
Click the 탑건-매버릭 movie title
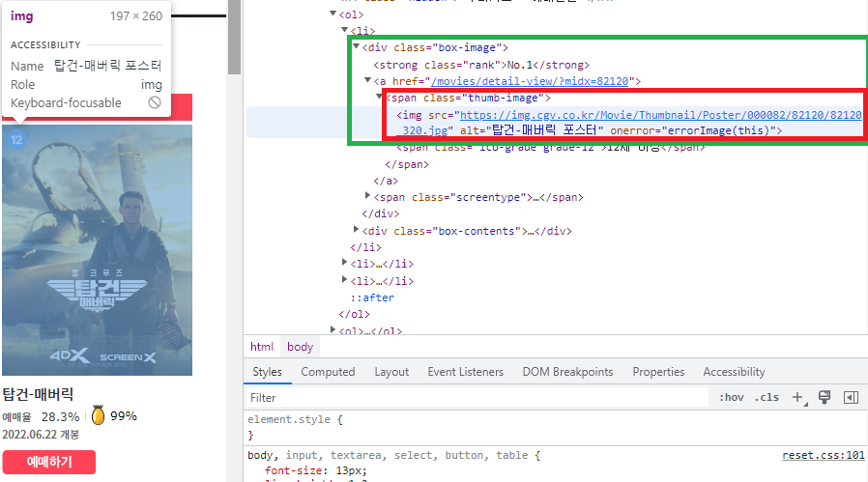click(x=38, y=394)
